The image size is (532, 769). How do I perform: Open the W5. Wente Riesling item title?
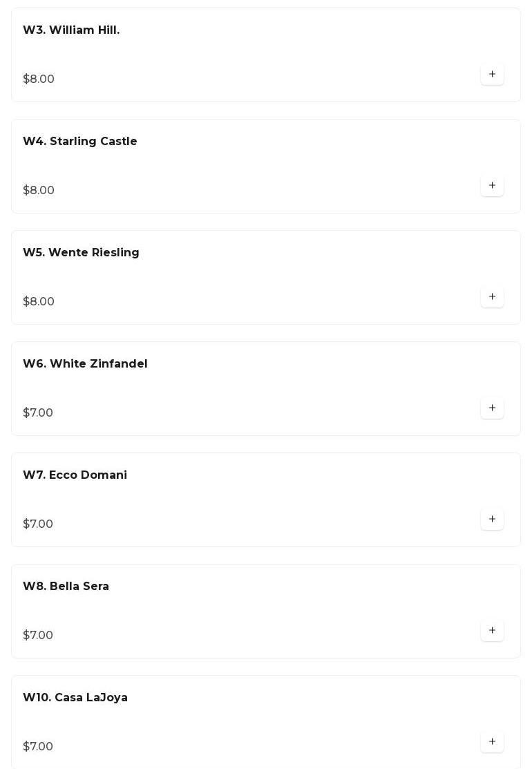pyautogui.click(x=81, y=253)
